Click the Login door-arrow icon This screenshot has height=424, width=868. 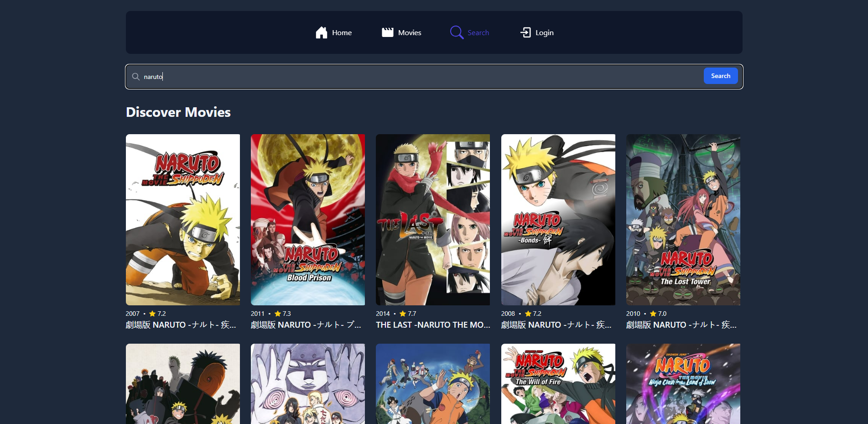pos(525,32)
